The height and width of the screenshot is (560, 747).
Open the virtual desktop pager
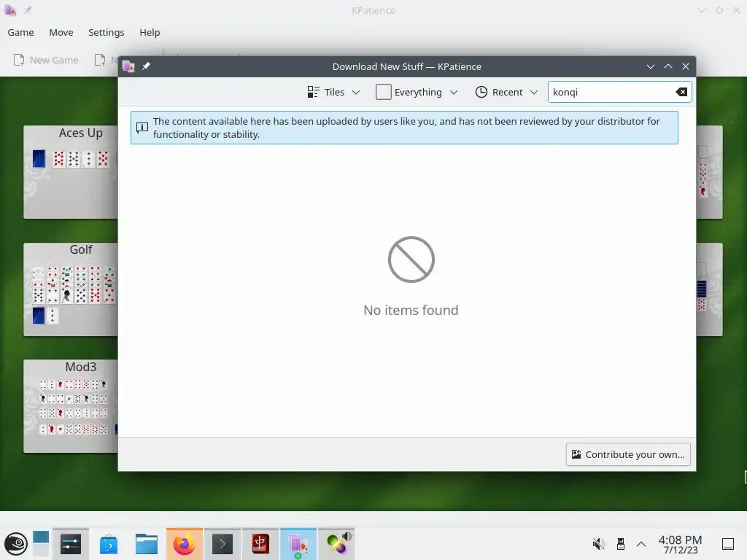coord(41,544)
